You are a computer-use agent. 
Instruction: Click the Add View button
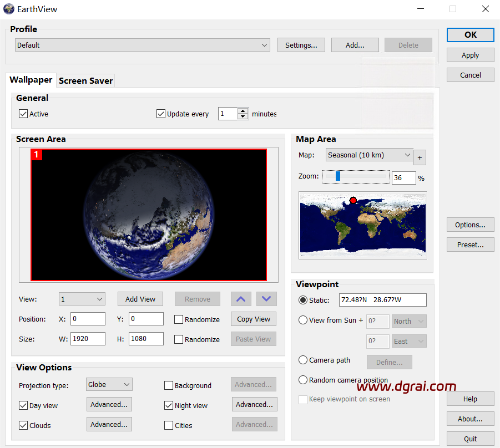pos(140,299)
